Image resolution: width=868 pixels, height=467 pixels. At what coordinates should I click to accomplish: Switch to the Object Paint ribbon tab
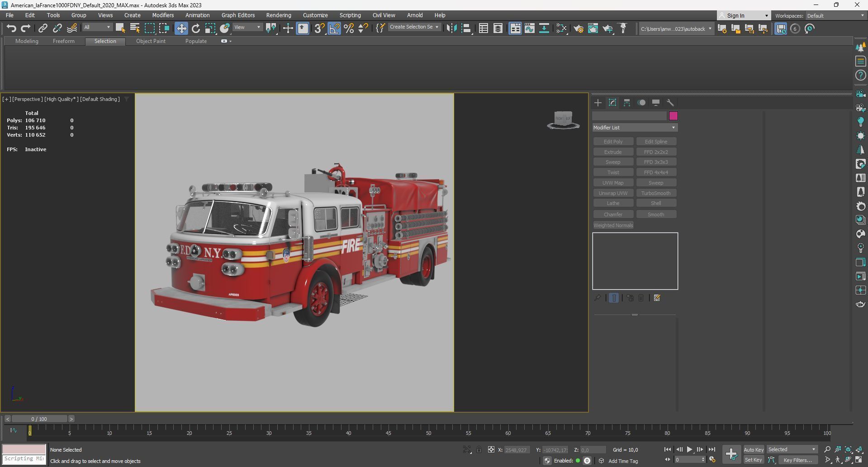pyautogui.click(x=151, y=41)
